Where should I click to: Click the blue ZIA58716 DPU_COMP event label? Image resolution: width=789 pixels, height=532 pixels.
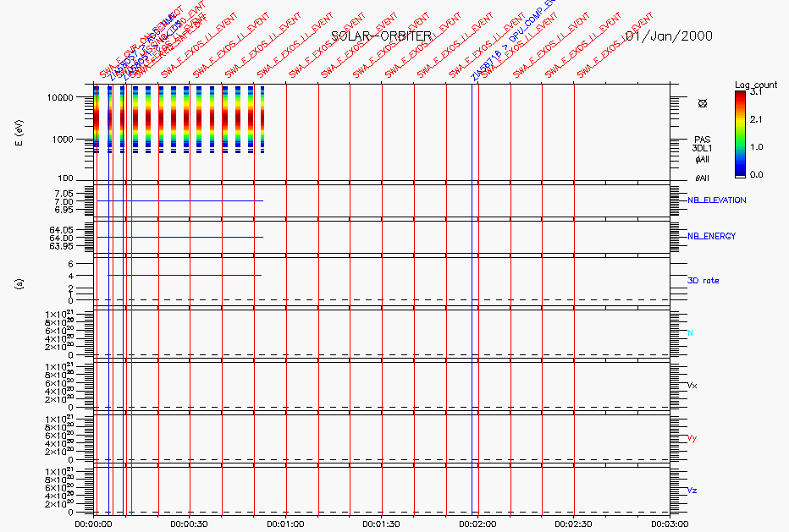pos(514,40)
